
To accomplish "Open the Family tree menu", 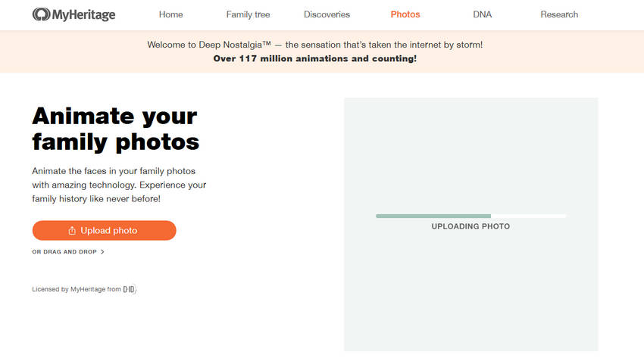I will (x=248, y=14).
